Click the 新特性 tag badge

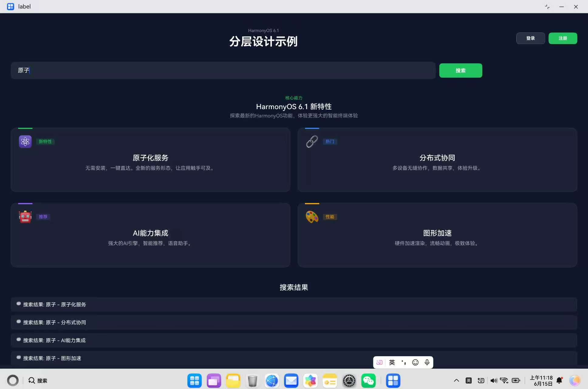pos(45,142)
